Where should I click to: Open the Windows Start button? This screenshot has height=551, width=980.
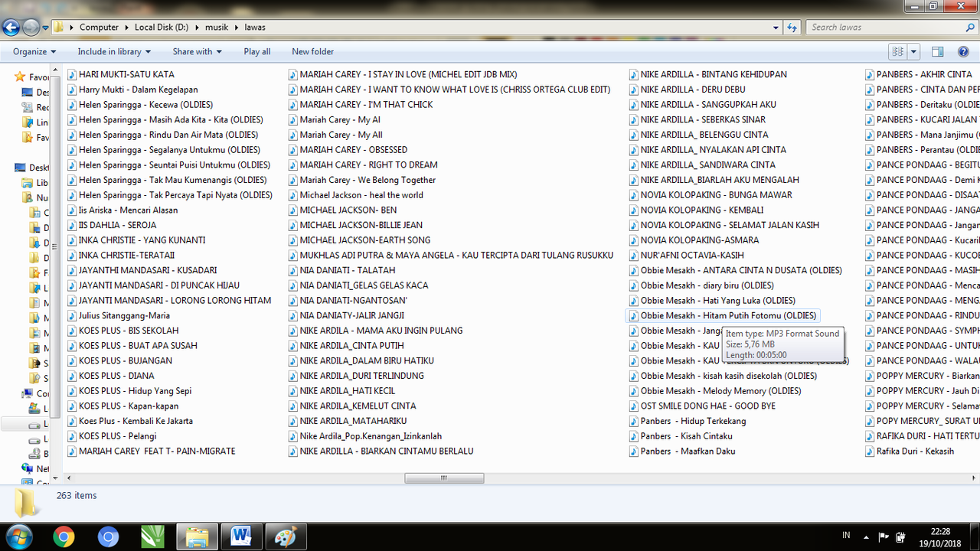pos(18,536)
